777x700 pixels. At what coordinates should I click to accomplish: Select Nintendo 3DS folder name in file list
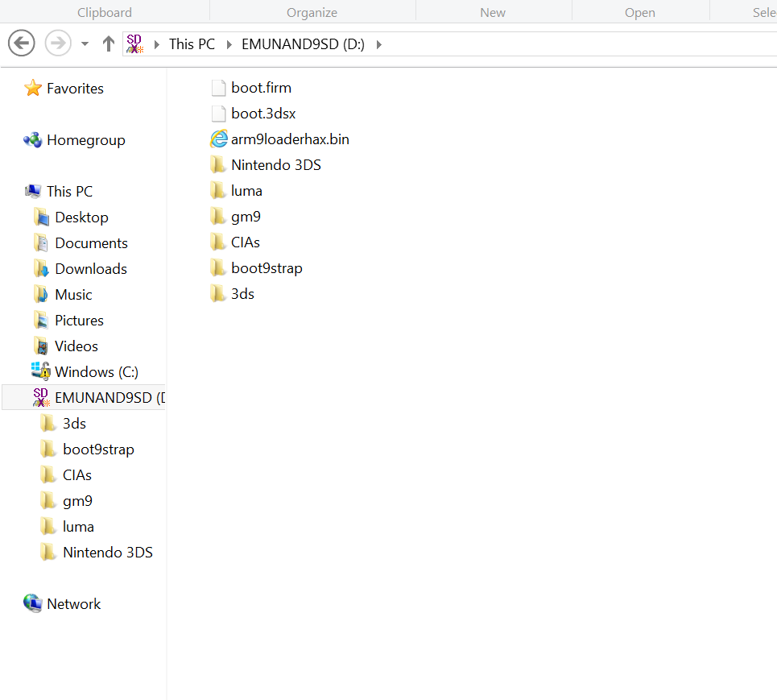coord(276,165)
